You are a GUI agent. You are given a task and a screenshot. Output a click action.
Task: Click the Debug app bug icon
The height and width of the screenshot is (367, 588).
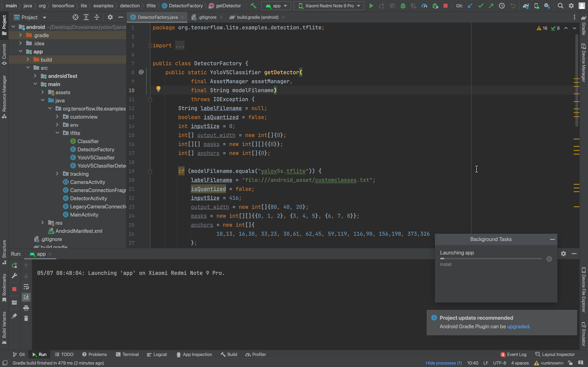403,6
